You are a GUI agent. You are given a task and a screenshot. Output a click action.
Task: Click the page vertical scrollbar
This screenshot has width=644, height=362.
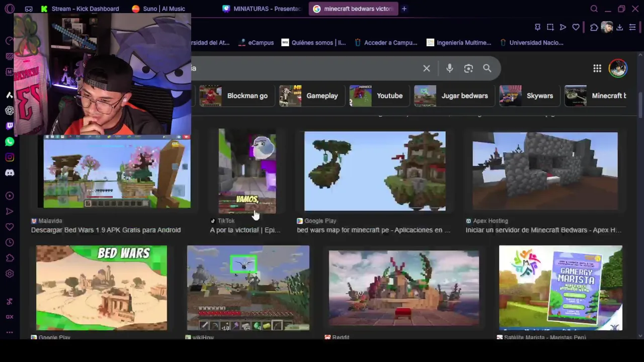coord(640,106)
